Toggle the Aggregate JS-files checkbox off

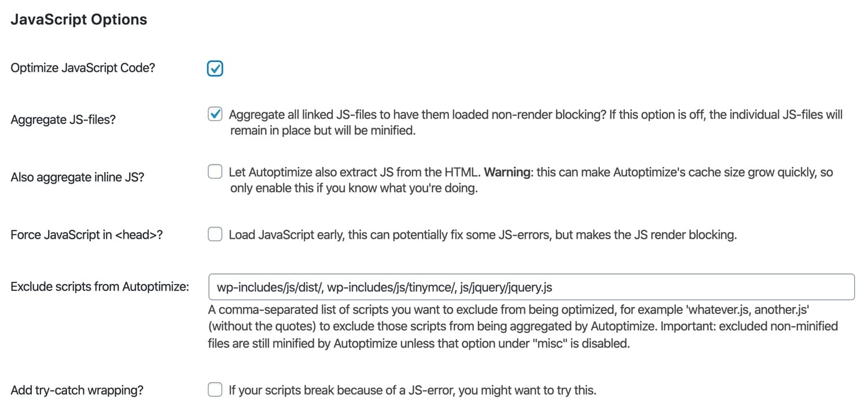pos(215,114)
